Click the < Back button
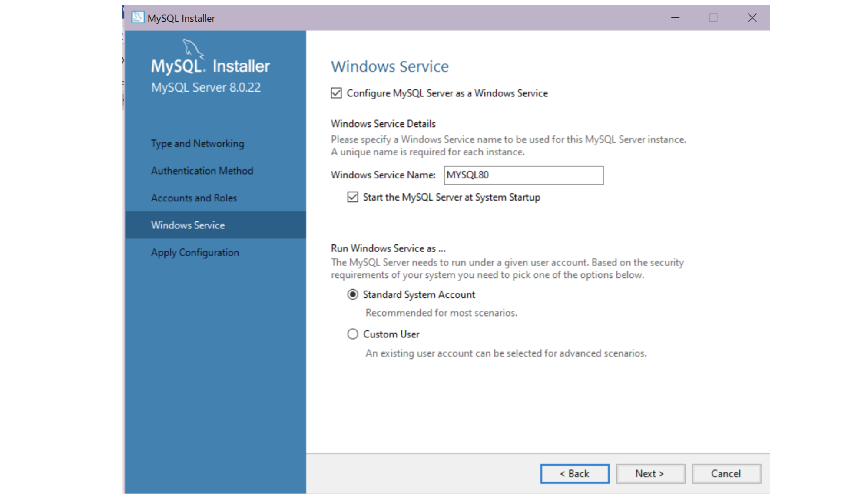The image size is (868, 502). click(575, 473)
